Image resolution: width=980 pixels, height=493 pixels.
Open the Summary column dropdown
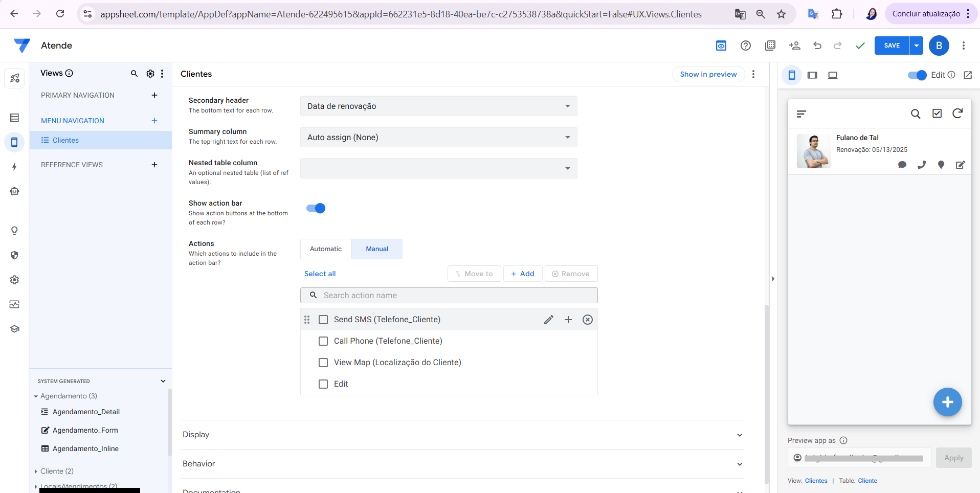(438, 138)
